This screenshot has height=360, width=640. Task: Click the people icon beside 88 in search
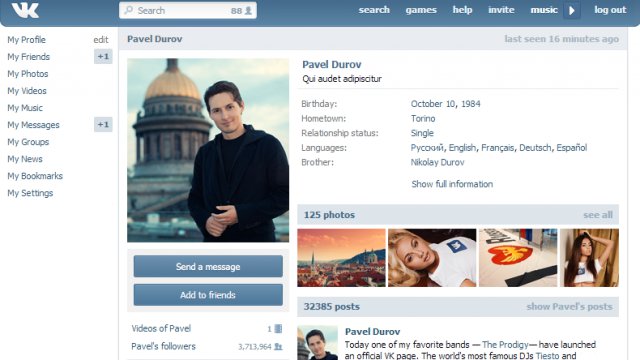(248, 11)
